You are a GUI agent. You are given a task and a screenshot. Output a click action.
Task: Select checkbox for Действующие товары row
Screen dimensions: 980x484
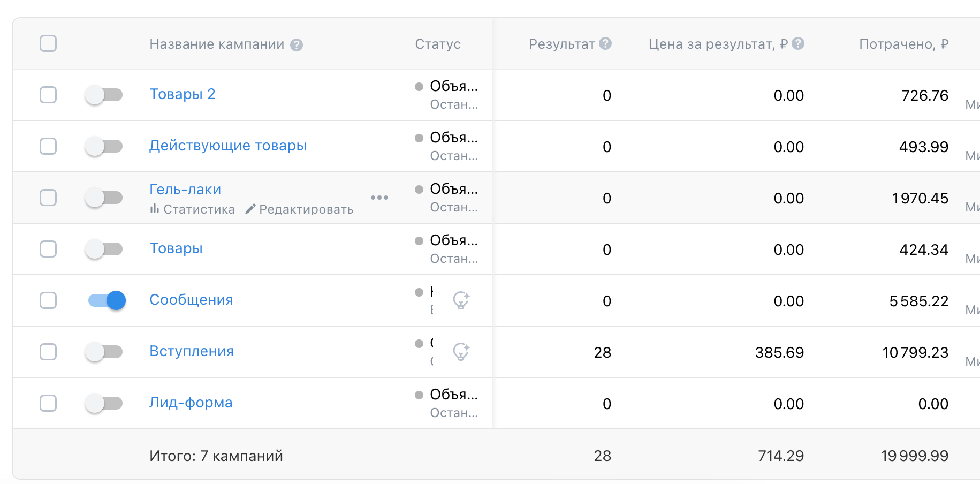pyautogui.click(x=48, y=146)
